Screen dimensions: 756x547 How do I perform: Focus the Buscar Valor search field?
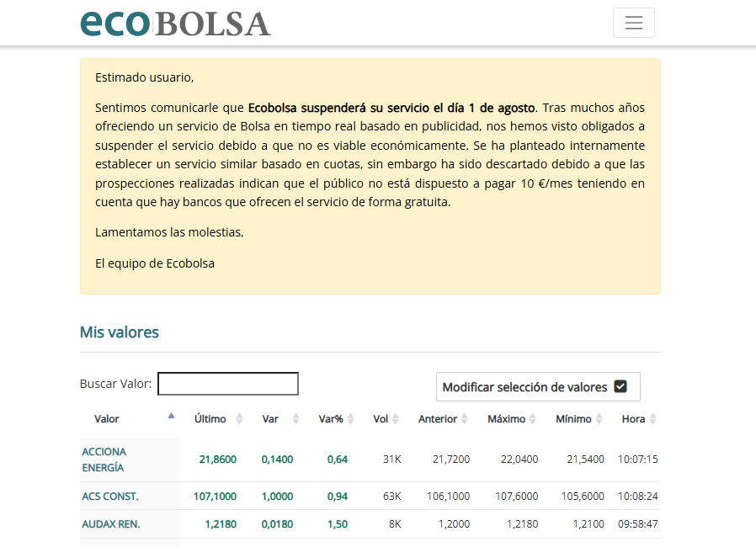click(228, 384)
